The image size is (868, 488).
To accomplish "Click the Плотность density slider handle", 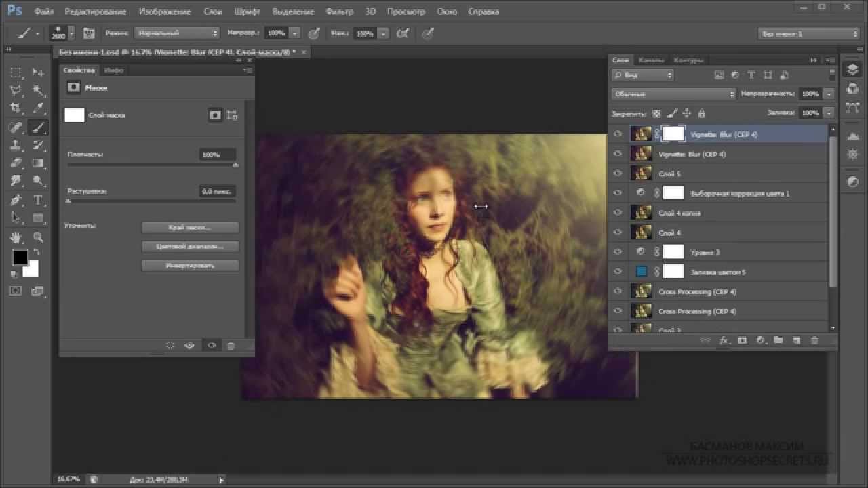I will (x=235, y=165).
